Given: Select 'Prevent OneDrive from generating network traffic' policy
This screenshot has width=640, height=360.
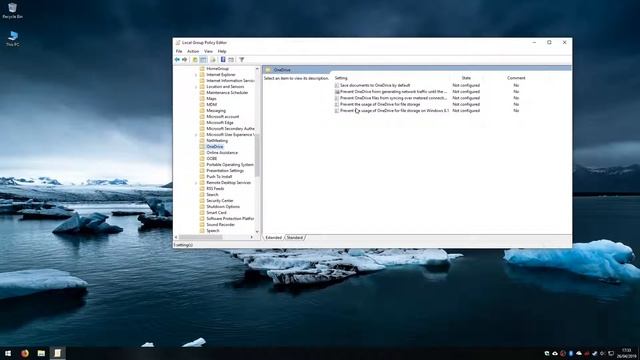Looking at the screenshot, I should click(x=391, y=92).
